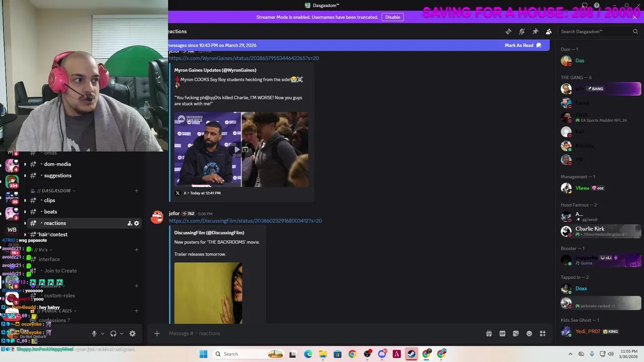Open the Apps launcher icon in message bar
Screen dimensions: 644x362
pyautogui.click(x=543, y=333)
